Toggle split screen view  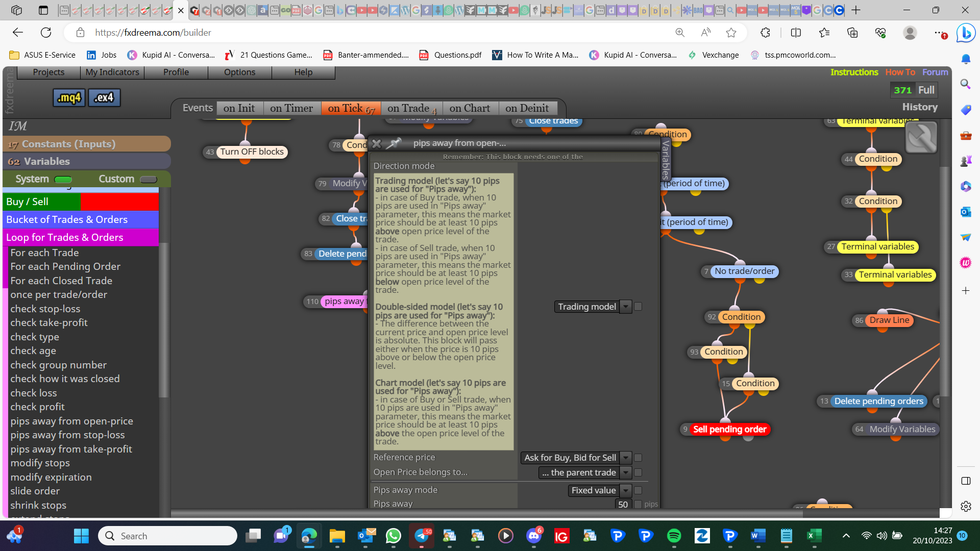point(796,33)
